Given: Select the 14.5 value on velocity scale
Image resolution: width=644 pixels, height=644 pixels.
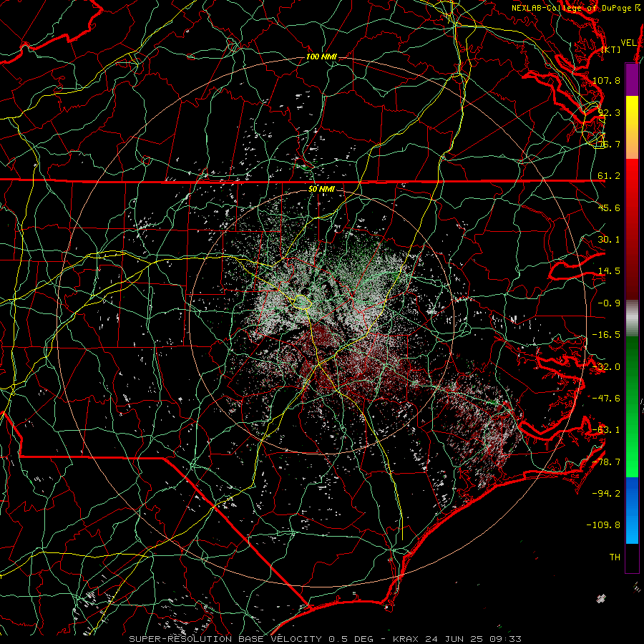Looking at the screenshot, I should tap(609, 271).
